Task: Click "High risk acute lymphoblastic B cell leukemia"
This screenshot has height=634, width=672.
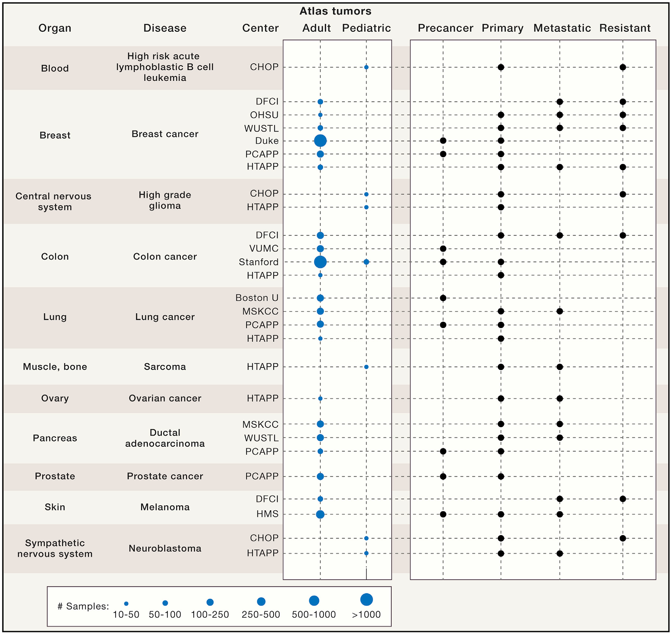Action: coord(165,67)
